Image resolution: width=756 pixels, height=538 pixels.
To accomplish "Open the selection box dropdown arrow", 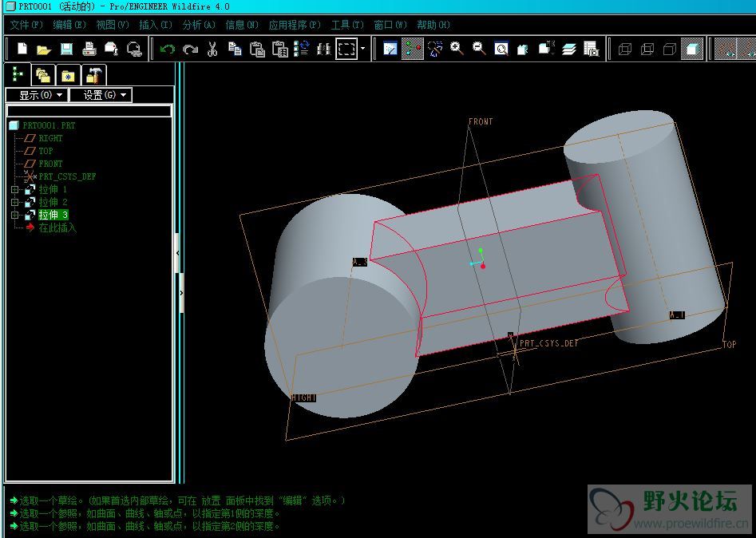I will point(362,49).
